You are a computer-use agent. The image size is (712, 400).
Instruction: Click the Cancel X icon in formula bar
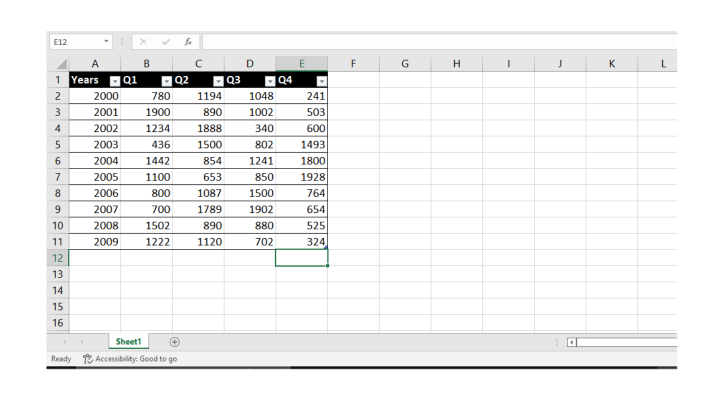pos(143,42)
